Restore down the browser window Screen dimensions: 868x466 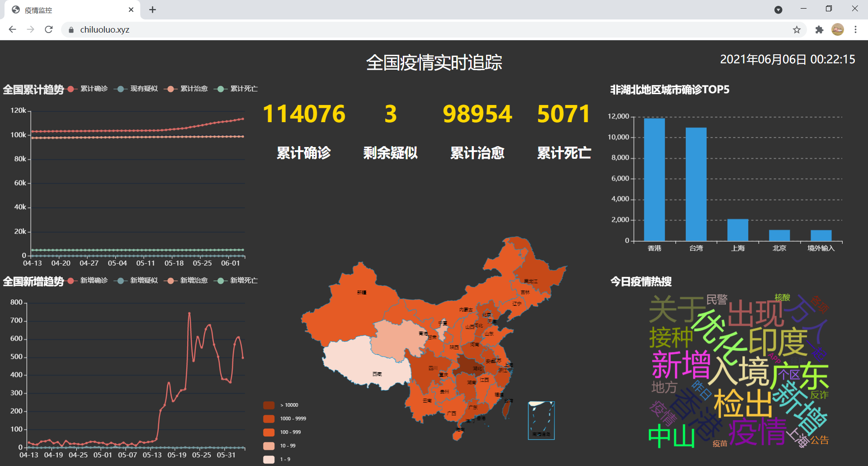829,9
